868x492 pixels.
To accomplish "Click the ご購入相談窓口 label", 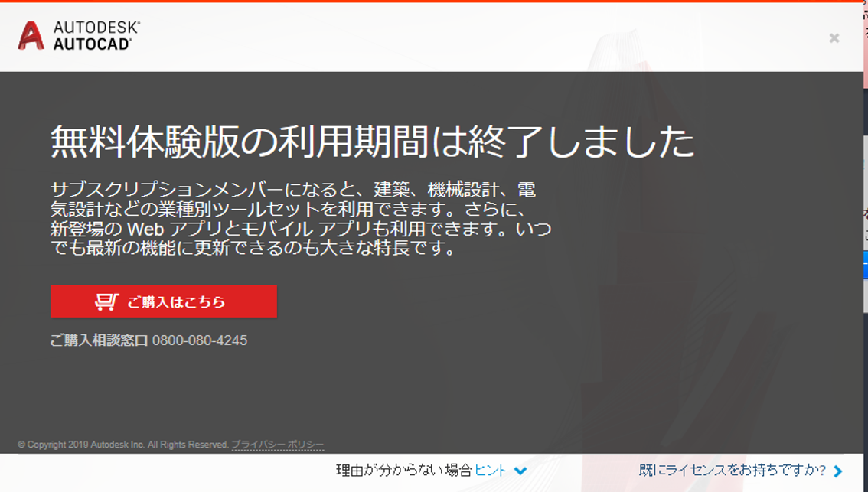I will (x=99, y=340).
